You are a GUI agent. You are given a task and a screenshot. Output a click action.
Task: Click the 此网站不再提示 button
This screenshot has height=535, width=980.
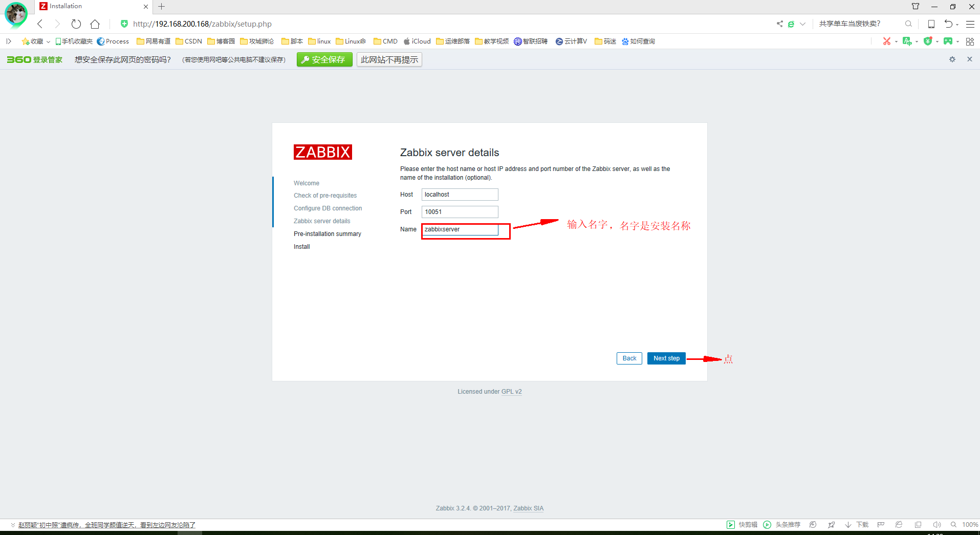[x=389, y=60]
